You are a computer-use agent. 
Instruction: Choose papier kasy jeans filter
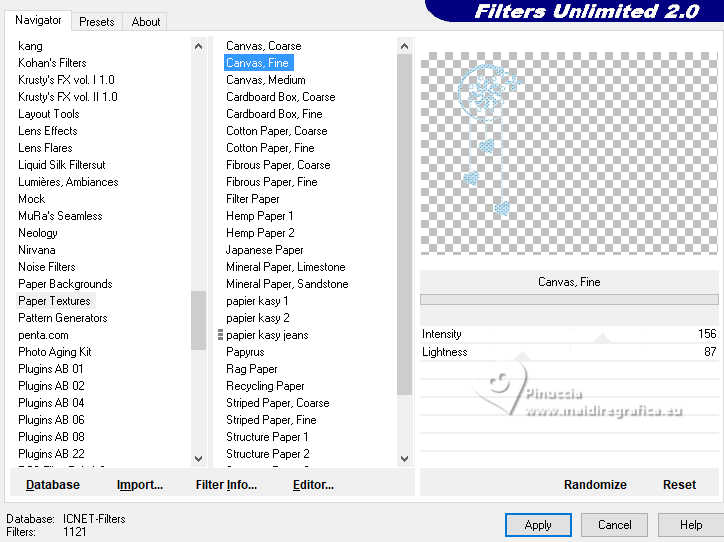click(x=267, y=335)
